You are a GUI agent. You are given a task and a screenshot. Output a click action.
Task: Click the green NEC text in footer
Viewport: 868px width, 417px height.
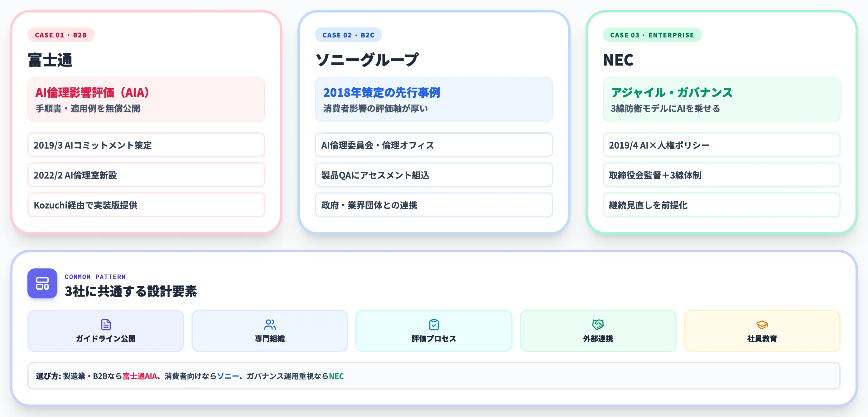click(x=336, y=376)
